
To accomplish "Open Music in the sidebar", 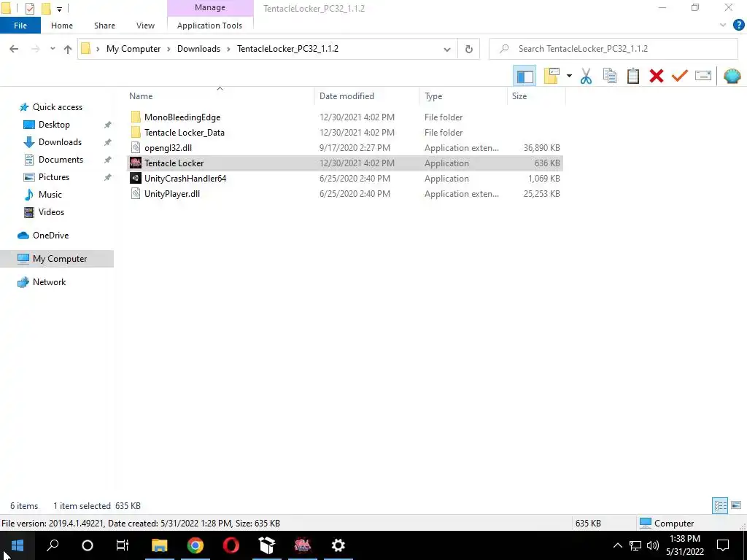I will [50, 195].
